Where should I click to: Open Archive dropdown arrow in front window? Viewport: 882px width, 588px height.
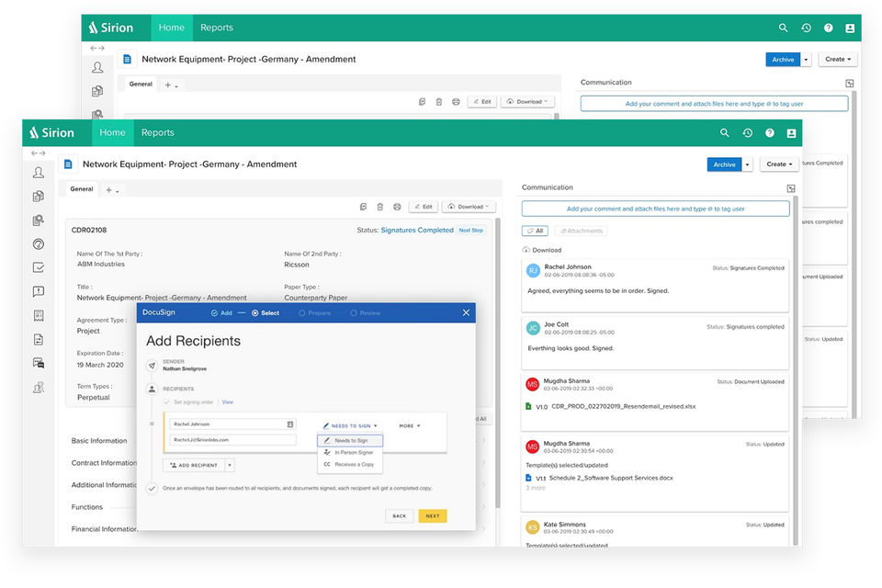click(x=747, y=164)
